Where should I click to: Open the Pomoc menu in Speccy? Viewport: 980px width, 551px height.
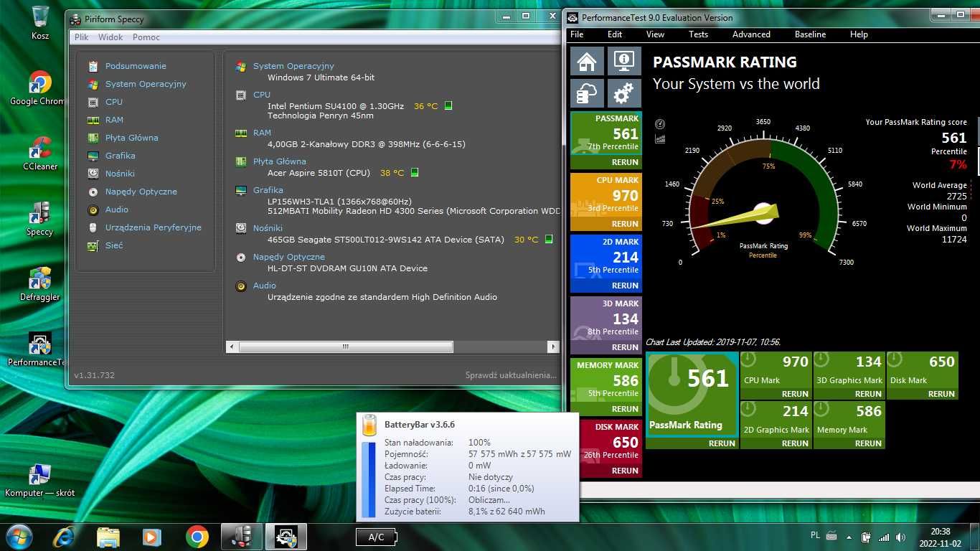[x=146, y=37]
